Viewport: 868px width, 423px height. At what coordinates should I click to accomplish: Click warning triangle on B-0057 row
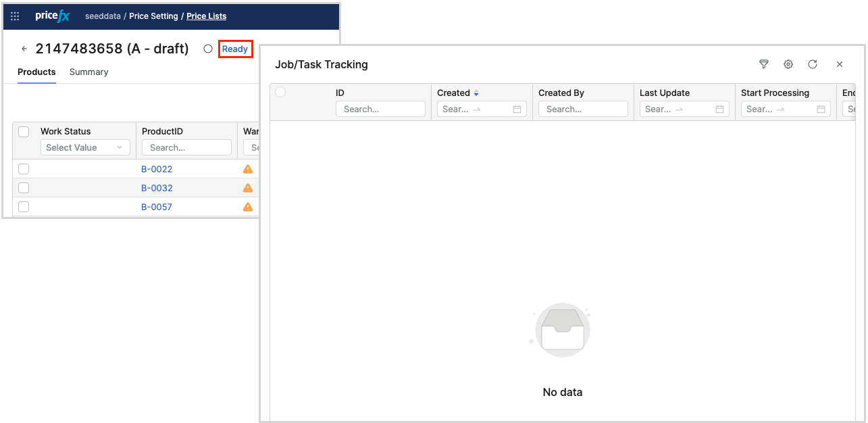click(x=248, y=207)
